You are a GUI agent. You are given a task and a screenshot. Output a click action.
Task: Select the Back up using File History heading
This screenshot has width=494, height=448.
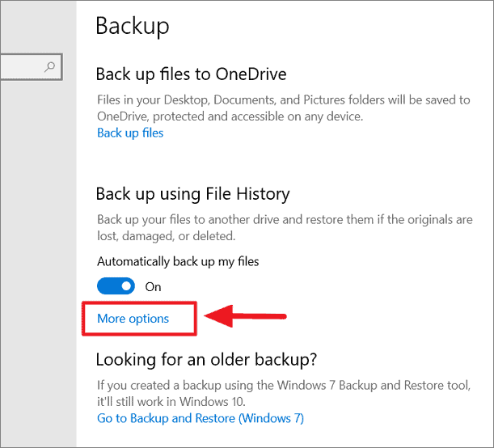click(x=192, y=194)
